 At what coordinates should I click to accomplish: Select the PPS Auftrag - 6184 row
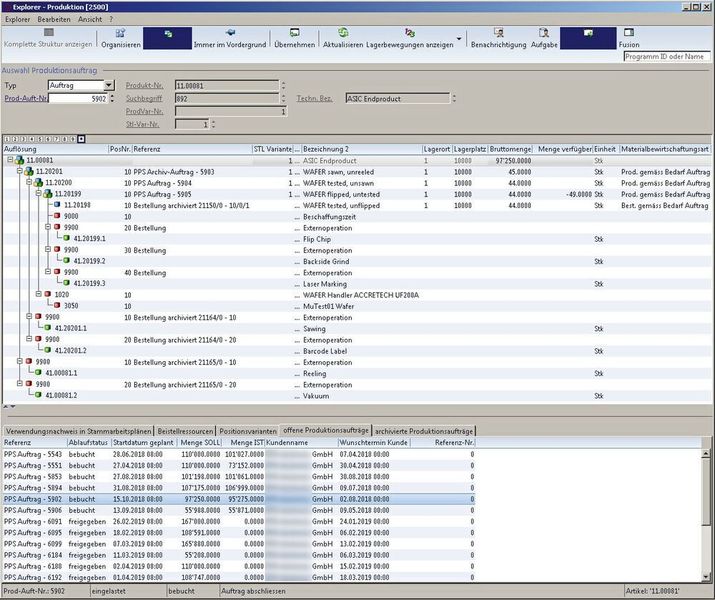238,555
